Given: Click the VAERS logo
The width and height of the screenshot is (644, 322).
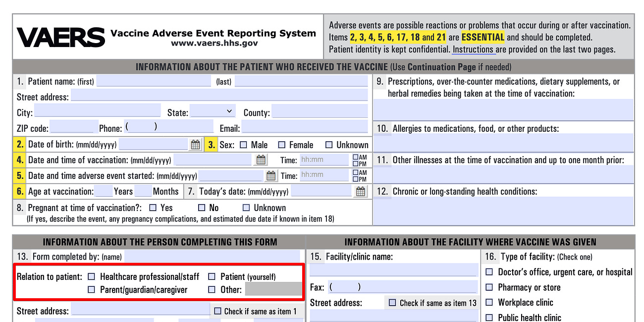Looking at the screenshot, I should pos(61,38).
